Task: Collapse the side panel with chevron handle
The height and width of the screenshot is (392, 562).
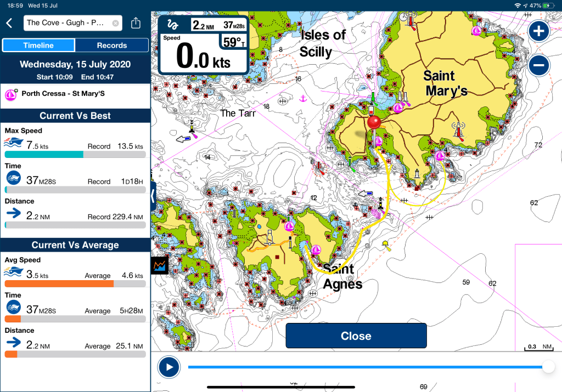Action: pos(153,194)
